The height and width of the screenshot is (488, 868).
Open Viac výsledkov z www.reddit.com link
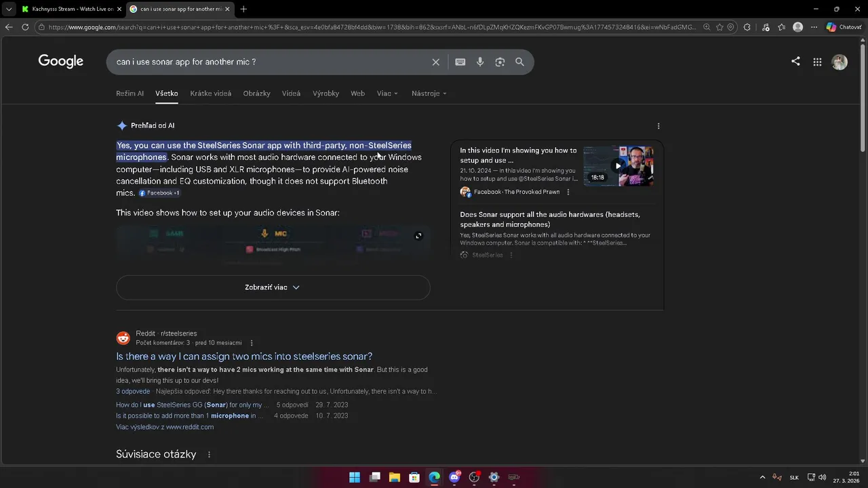coord(165,427)
